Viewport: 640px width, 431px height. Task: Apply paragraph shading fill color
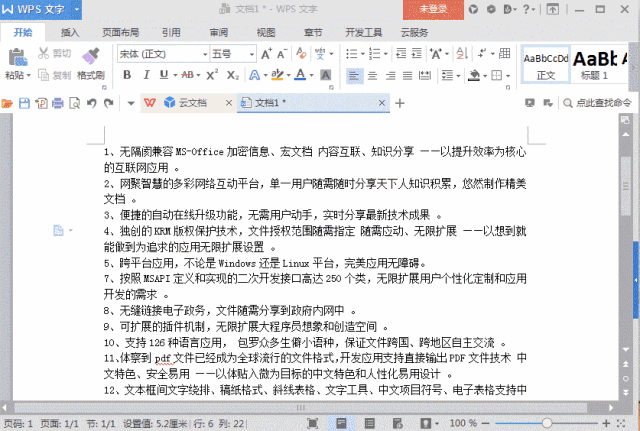tap(474, 75)
